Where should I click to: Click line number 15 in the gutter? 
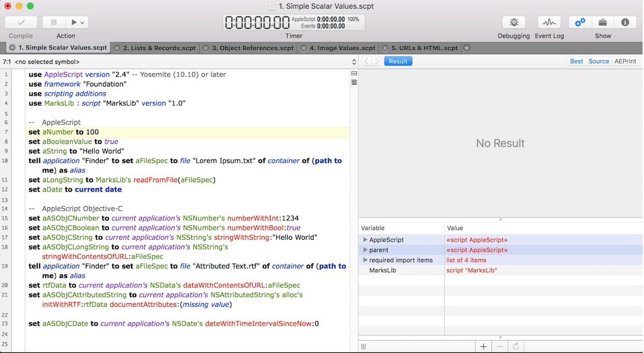(5, 218)
